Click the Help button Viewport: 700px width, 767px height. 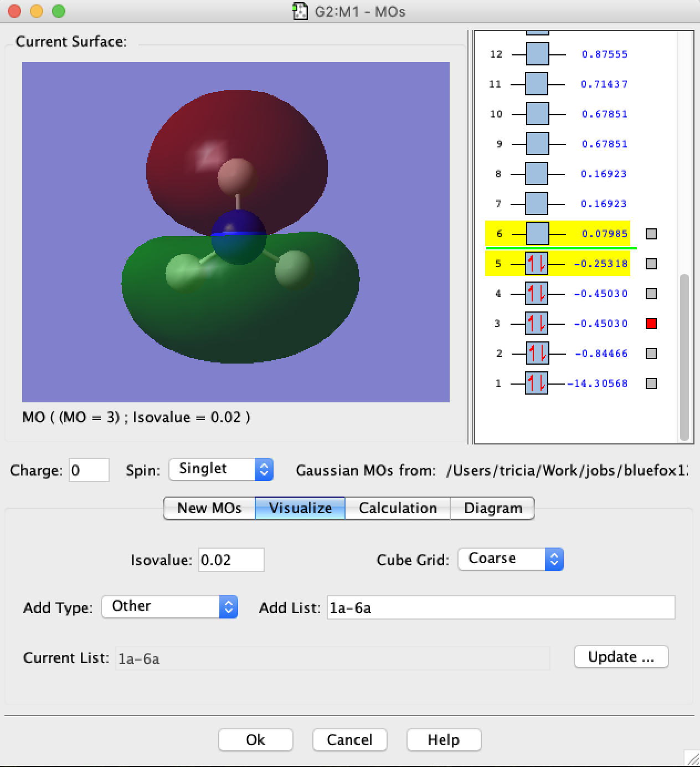click(443, 739)
